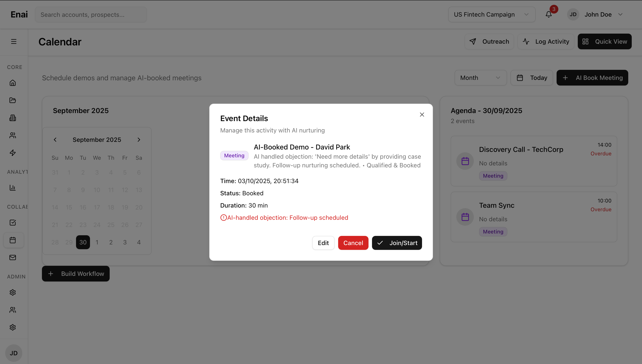The height and width of the screenshot is (364, 642).
Task: Open the hamburger sidebar menu
Action: [x=14, y=41]
